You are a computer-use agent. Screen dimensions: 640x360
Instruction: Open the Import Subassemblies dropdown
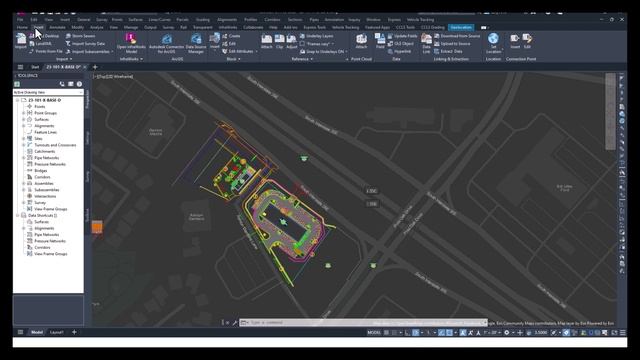point(112,51)
